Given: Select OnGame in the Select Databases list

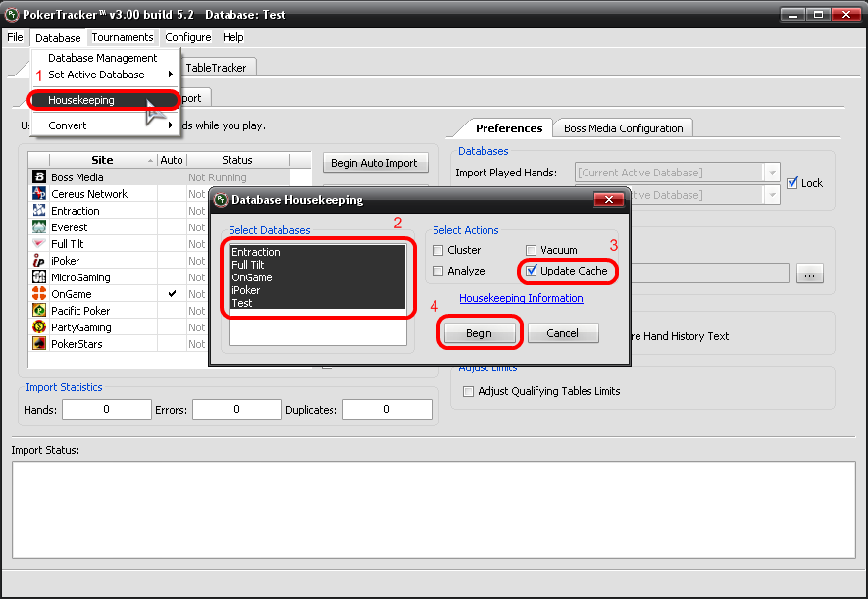Looking at the screenshot, I should click(318, 277).
